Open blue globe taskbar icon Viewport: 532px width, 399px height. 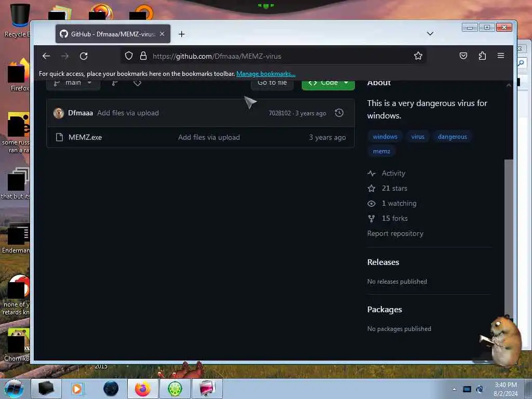coord(111,389)
